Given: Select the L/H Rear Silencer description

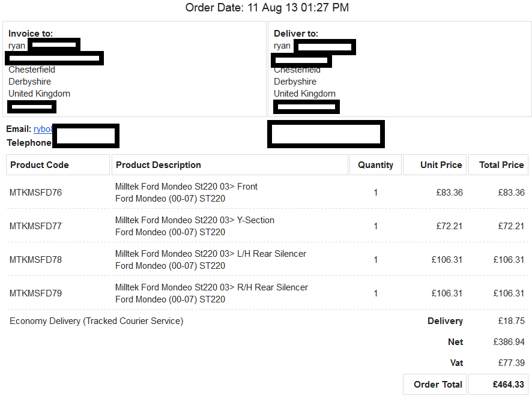Looking at the screenshot, I should [211, 260].
